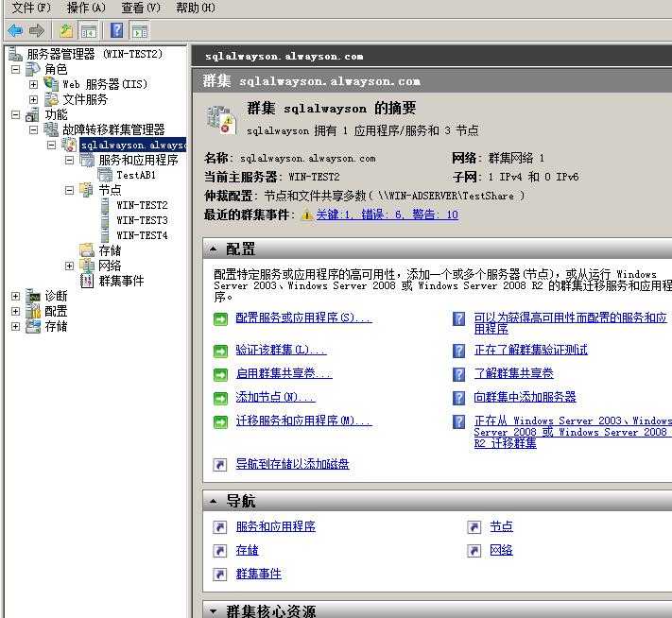This screenshot has height=618, width=672.
Task: Collapse the 服务和应用程序 tree node
Action: point(69,160)
